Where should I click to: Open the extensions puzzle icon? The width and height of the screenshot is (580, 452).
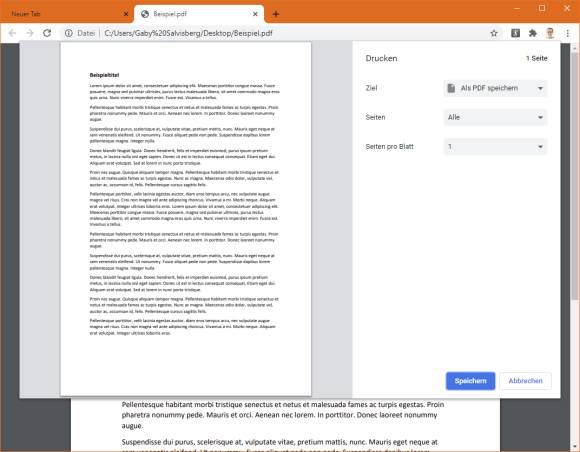[533, 33]
